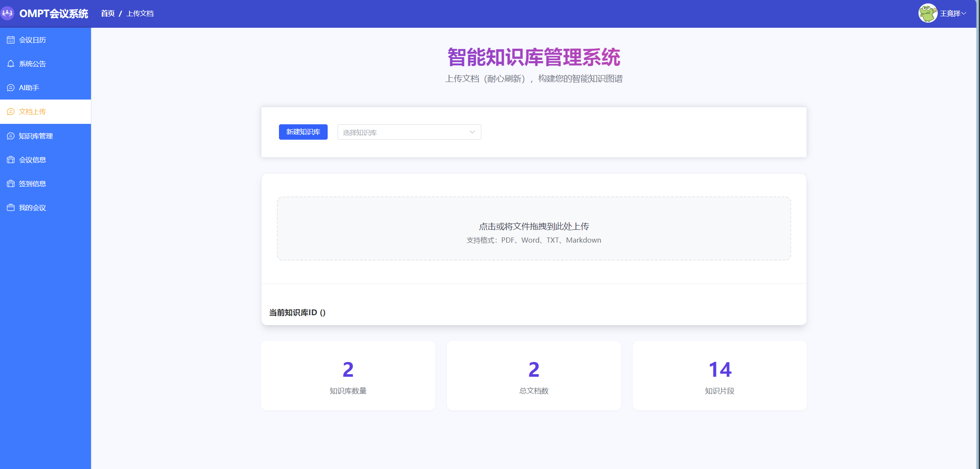
Task: Click the chevron arrow in knowledge base selector
Action: coord(472,132)
